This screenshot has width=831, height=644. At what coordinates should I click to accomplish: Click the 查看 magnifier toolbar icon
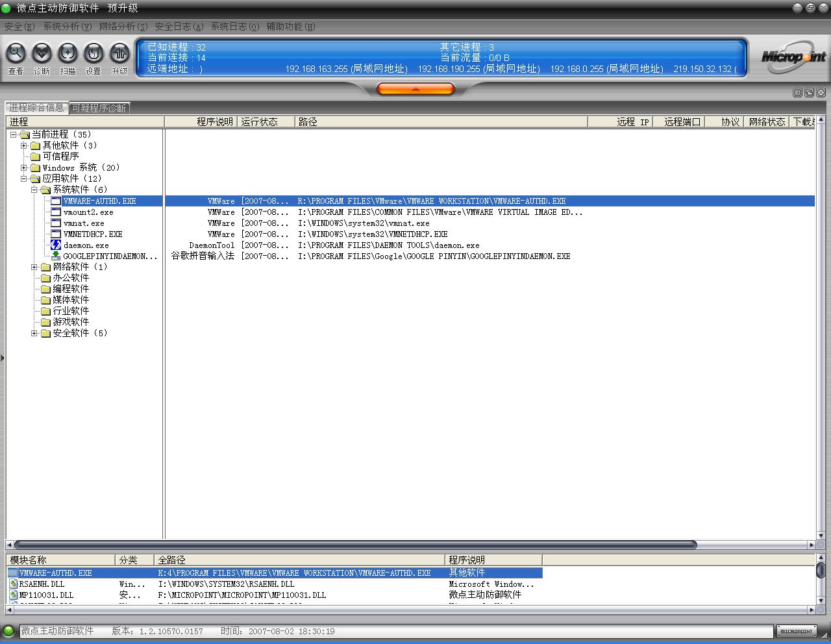[16, 53]
